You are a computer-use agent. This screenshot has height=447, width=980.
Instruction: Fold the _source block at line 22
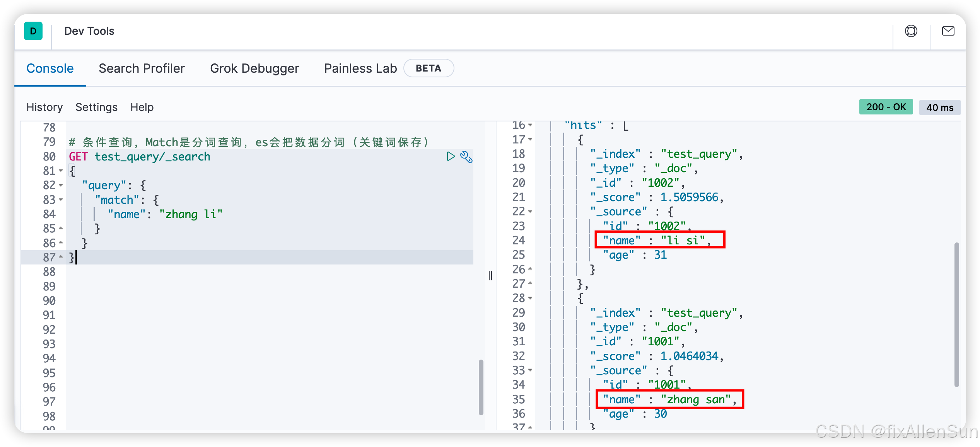click(530, 212)
